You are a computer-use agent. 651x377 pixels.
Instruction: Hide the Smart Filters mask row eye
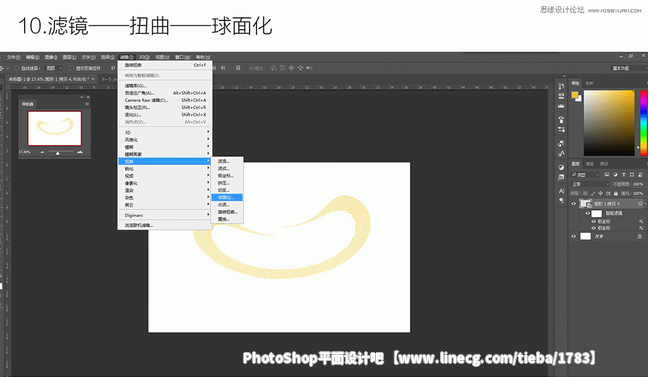588,213
